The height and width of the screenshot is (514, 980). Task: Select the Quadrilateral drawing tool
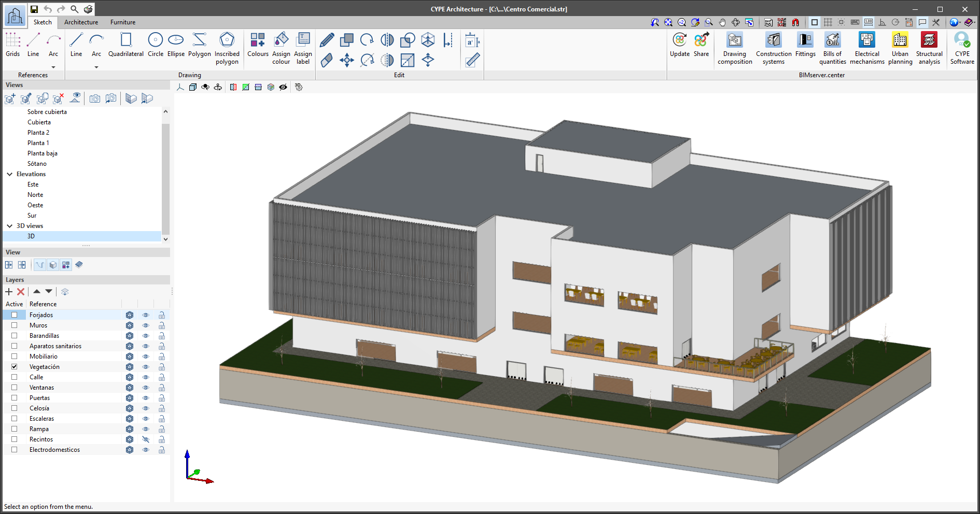click(x=126, y=45)
